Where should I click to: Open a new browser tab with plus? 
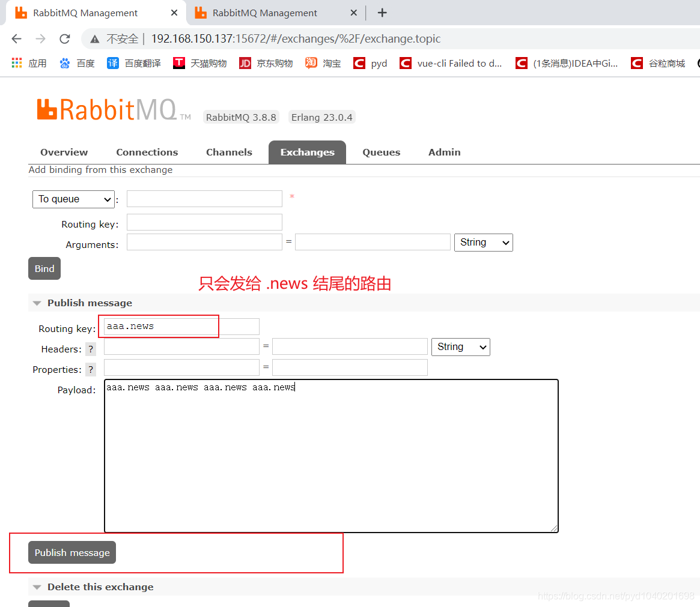click(382, 13)
